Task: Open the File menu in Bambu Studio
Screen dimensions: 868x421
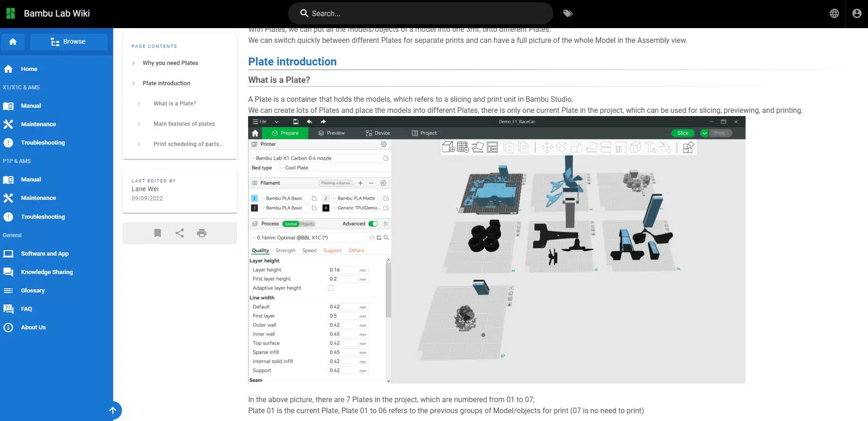Action: (260, 122)
